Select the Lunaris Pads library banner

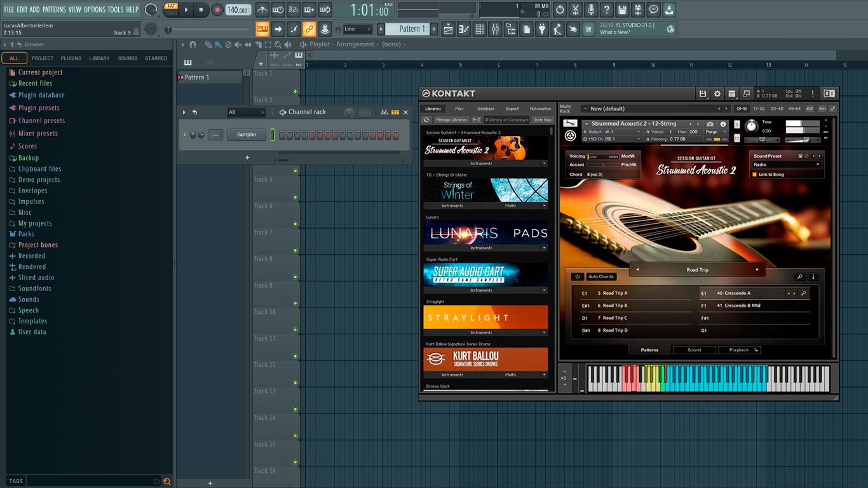(x=485, y=233)
